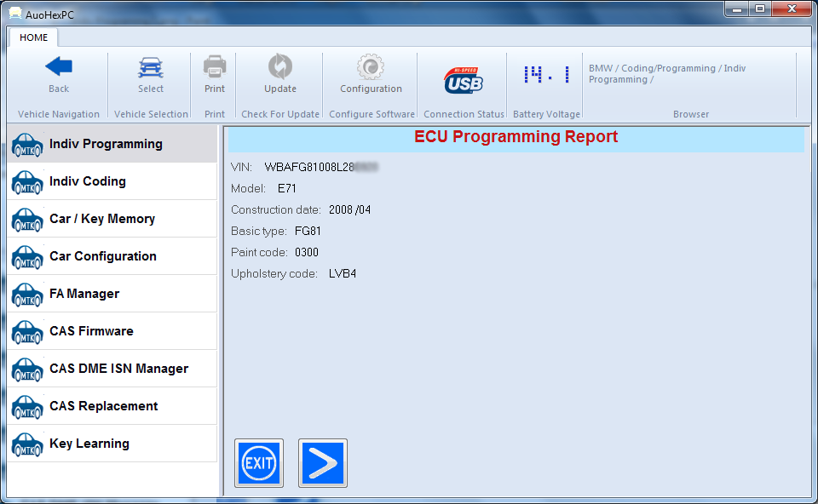The image size is (818, 504).
Task: Click the construction date 2008 /04
Action: (x=349, y=210)
